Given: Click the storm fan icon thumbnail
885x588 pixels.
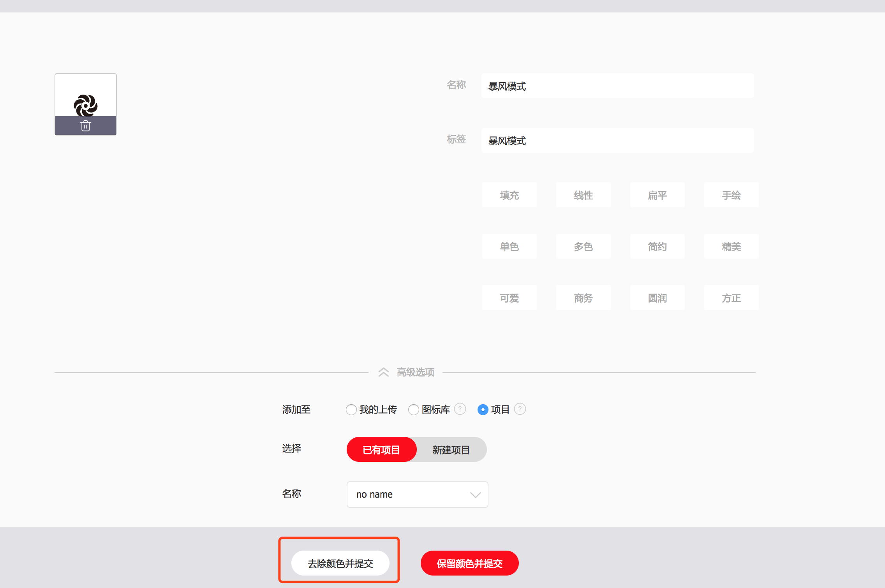Looking at the screenshot, I should [86, 104].
